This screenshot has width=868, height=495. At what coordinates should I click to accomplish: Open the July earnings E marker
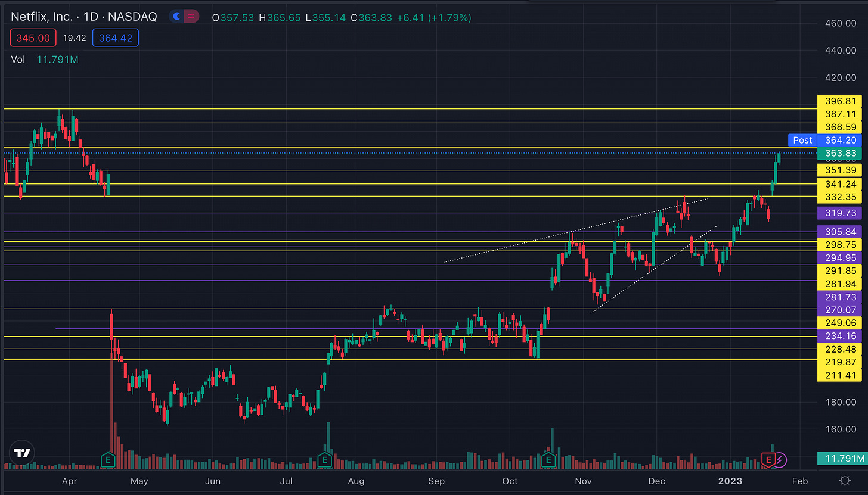point(324,460)
